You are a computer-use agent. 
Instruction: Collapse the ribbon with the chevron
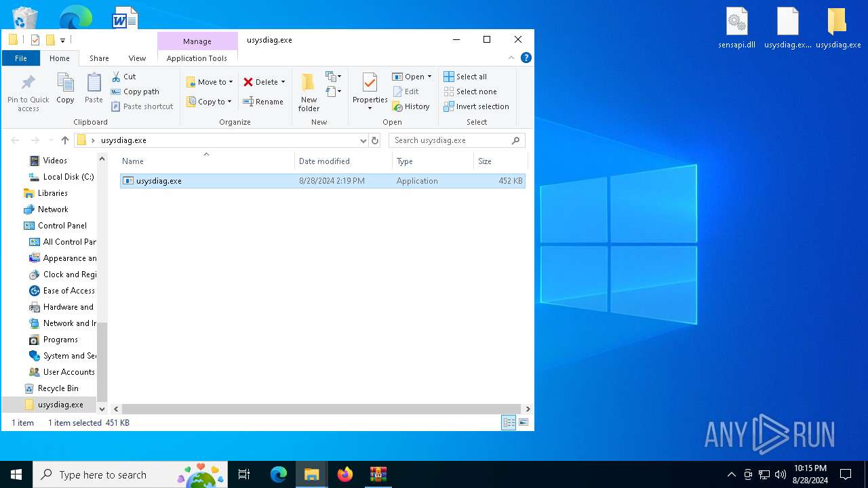pyautogui.click(x=512, y=58)
